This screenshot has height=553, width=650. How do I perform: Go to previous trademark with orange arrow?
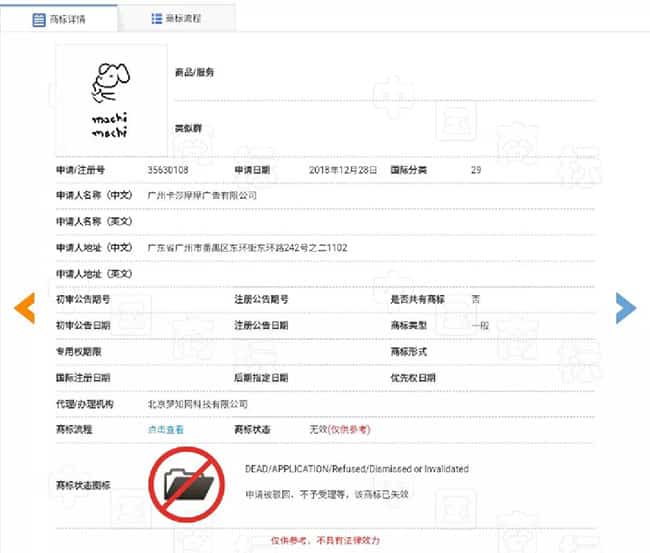(25, 308)
